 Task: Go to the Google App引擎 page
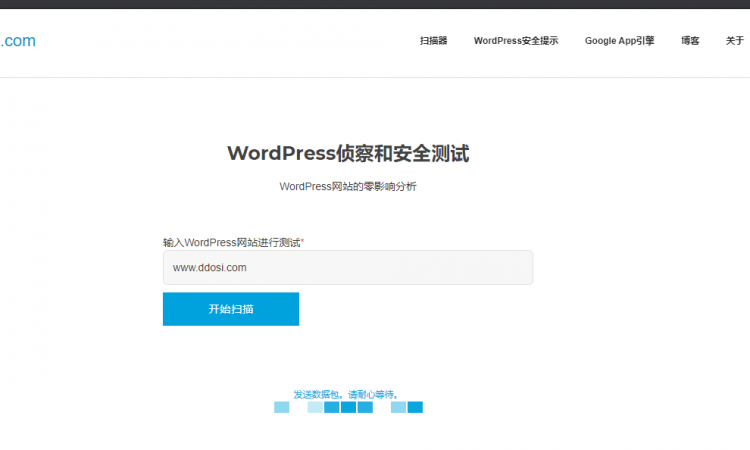click(x=619, y=41)
